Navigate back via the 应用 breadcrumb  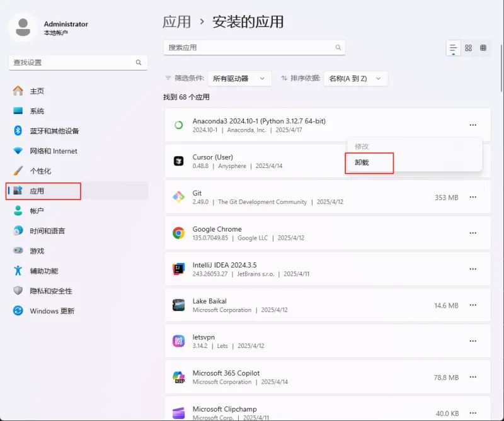tap(178, 21)
